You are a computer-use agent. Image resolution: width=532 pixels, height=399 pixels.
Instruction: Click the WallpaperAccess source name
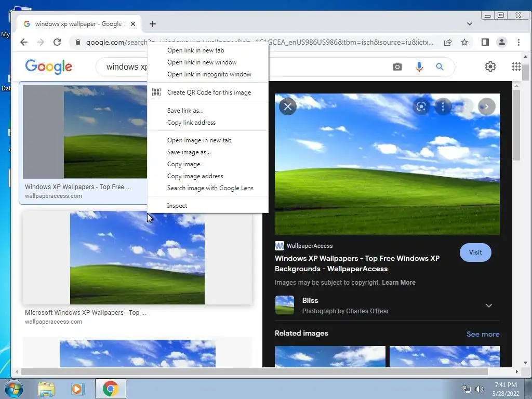pos(310,246)
